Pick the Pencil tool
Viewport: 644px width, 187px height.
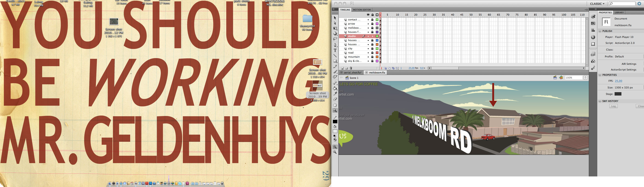(335, 66)
